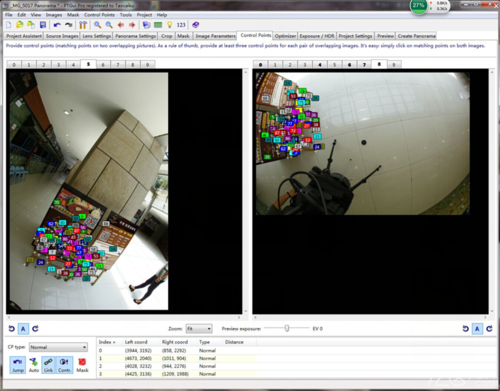Open the Images menu

[54, 15]
